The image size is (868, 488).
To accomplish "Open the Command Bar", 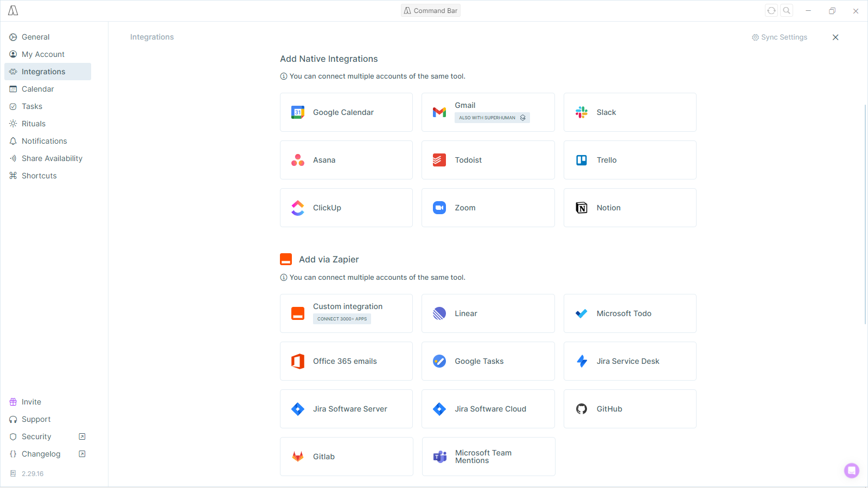I will [x=431, y=10].
